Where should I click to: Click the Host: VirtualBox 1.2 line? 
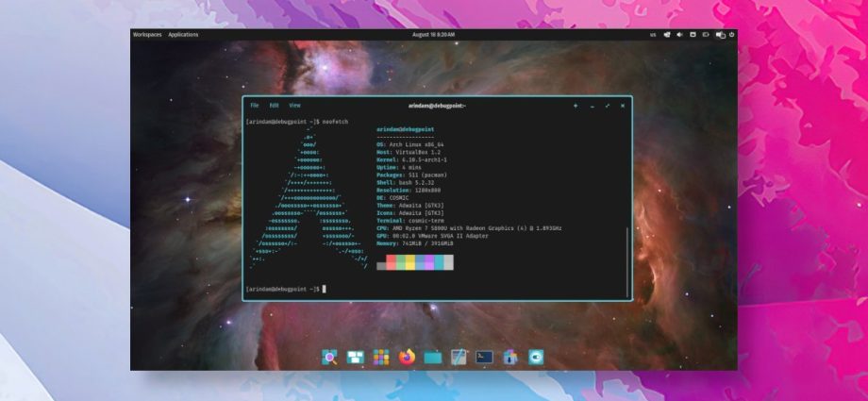click(x=409, y=152)
